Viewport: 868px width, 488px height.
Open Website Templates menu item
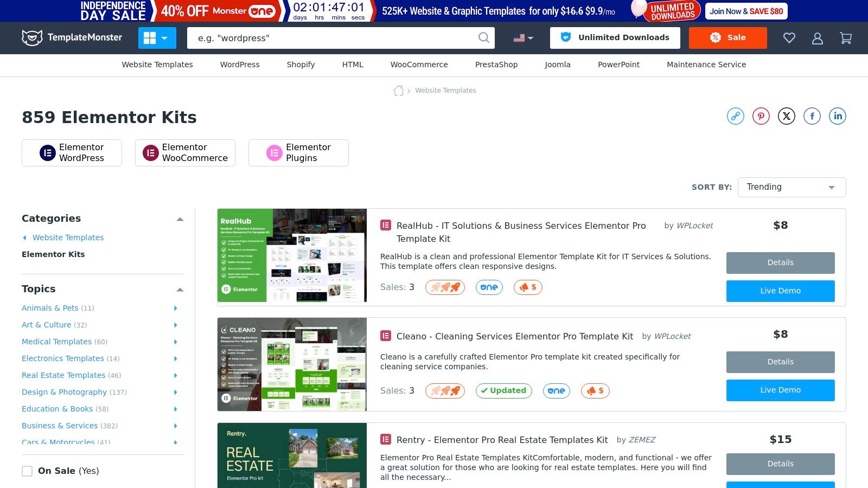point(157,65)
